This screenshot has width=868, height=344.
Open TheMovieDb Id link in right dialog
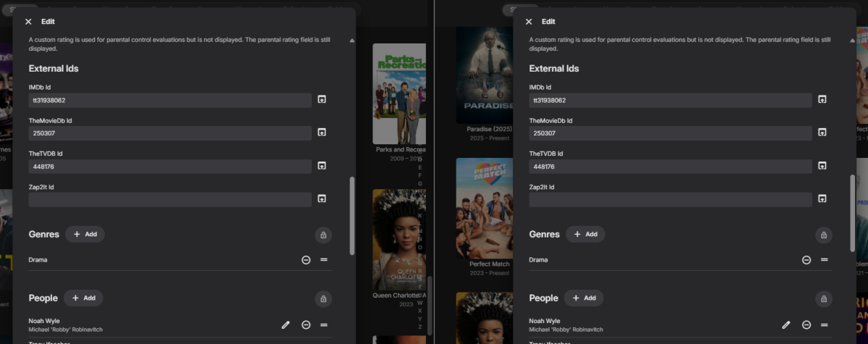click(822, 133)
